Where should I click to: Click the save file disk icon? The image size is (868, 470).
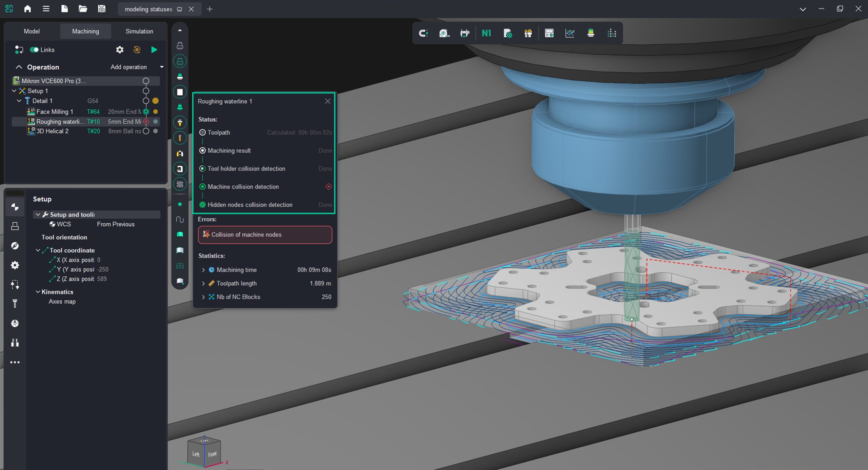(101, 9)
